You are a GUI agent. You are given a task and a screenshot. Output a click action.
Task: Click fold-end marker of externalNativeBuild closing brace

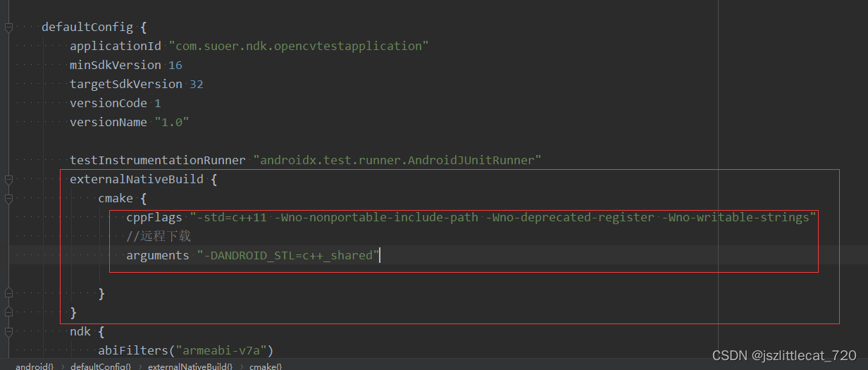point(8,312)
